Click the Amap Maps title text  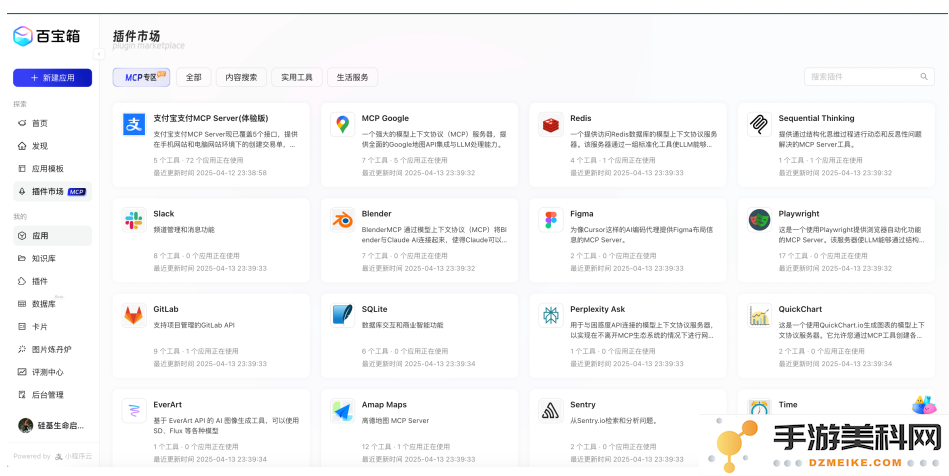pos(384,405)
